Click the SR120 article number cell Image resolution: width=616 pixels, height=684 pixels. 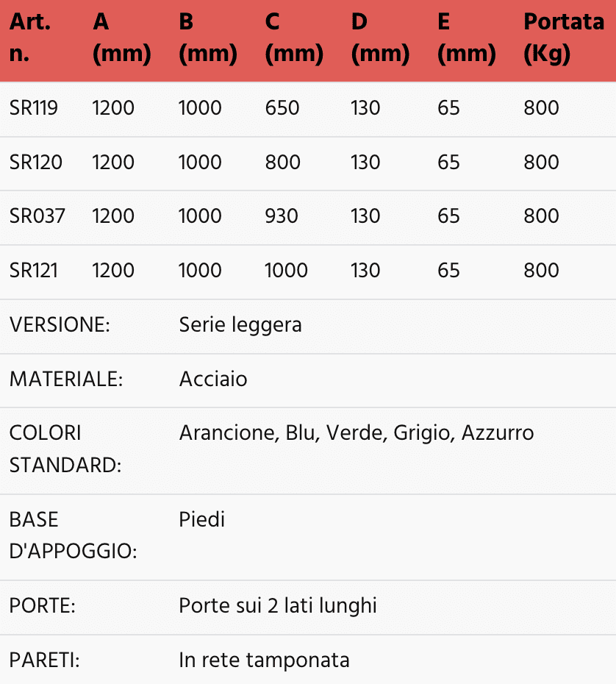coord(36,162)
